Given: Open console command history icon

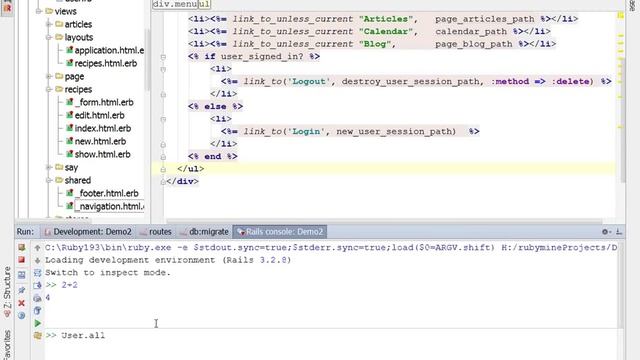Looking at the screenshot, I should point(37,336).
